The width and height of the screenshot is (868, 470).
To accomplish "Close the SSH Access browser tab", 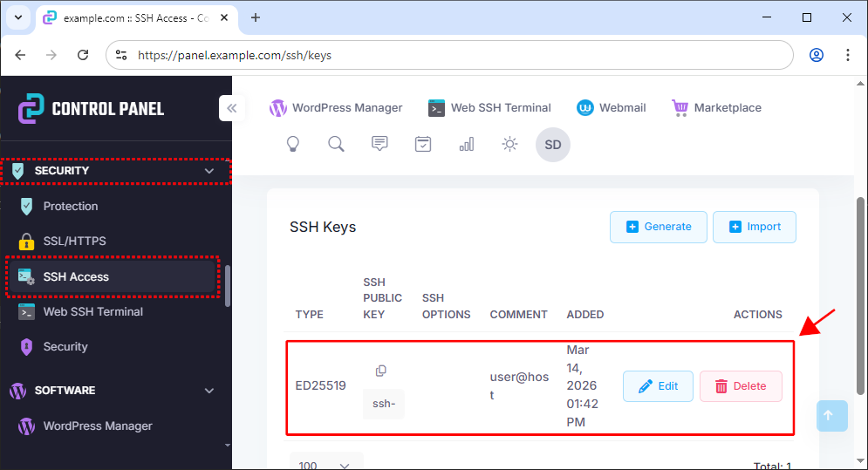I will 224,17.
